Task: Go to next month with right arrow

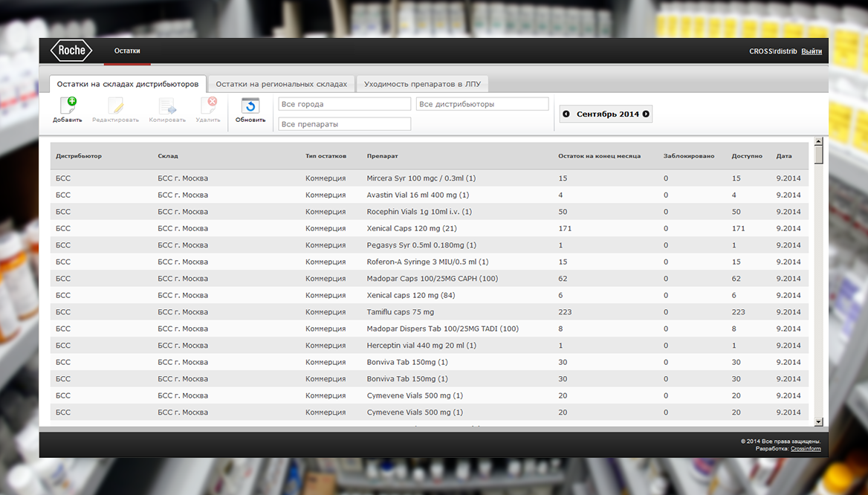Action: click(646, 114)
